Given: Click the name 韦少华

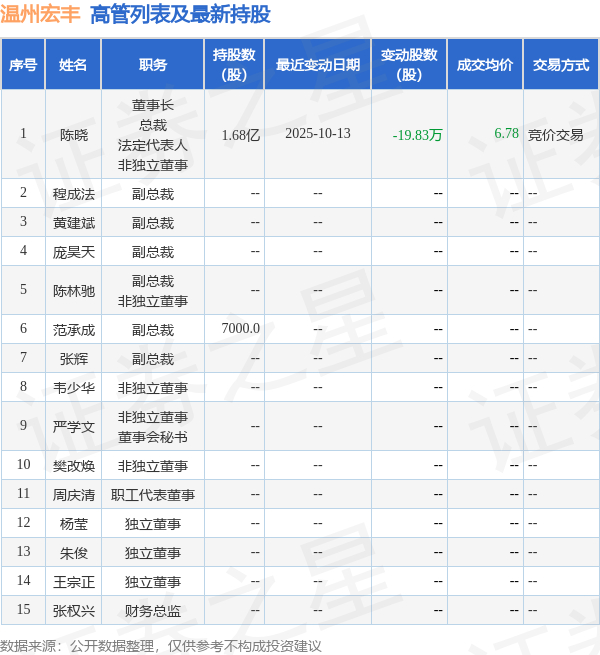Looking at the screenshot, I should pos(74,388).
